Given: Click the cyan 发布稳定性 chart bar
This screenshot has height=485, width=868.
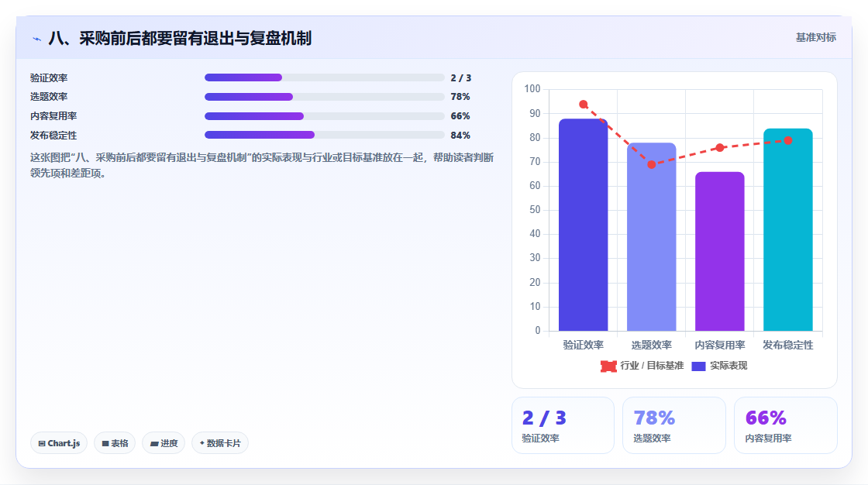Looking at the screenshot, I should pyautogui.click(x=787, y=230).
